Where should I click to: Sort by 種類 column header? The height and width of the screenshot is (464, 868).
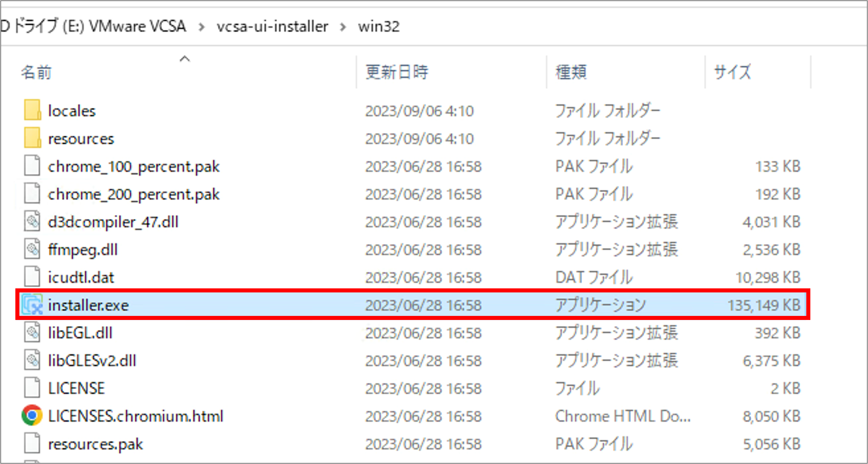(x=571, y=72)
